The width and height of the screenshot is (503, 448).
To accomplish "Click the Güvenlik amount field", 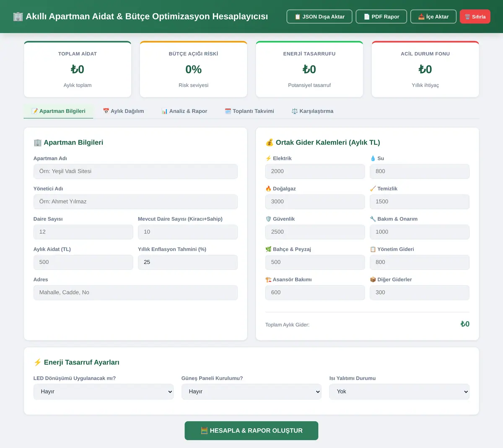I will pyautogui.click(x=315, y=232).
